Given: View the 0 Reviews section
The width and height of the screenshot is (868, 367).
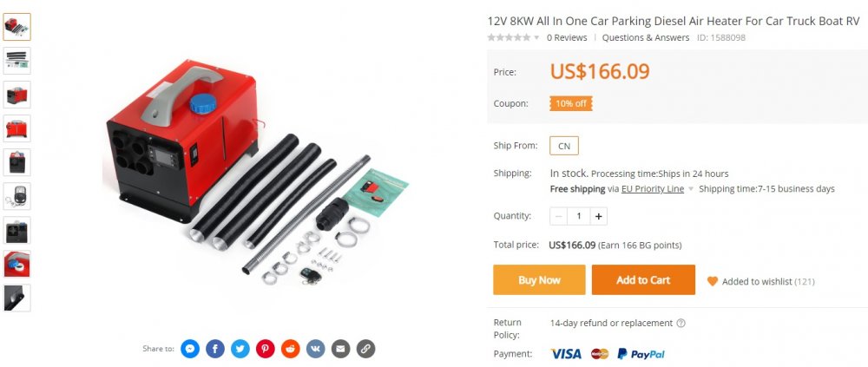Looking at the screenshot, I should coord(567,37).
